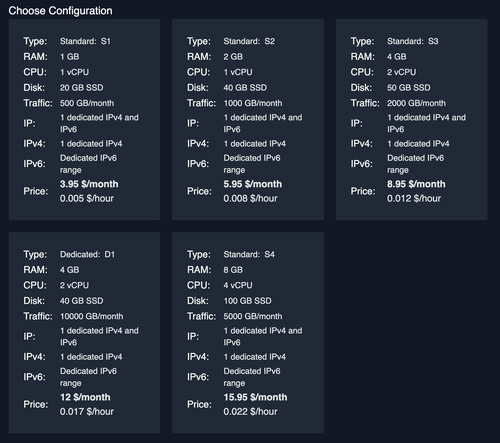500x443 pixels.
Task: Click the 4 vCPU value
Action: pyautogui.click(x=238, y=285)
